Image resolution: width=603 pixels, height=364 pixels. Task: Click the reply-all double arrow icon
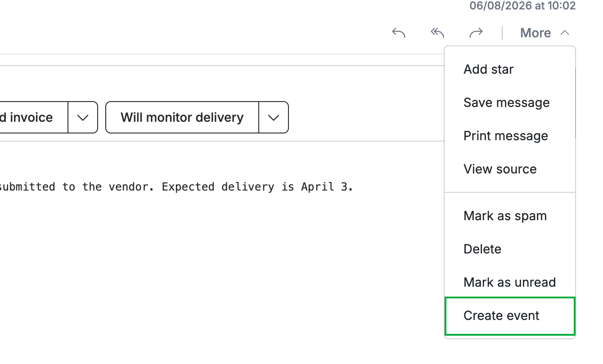click(437, 33)
